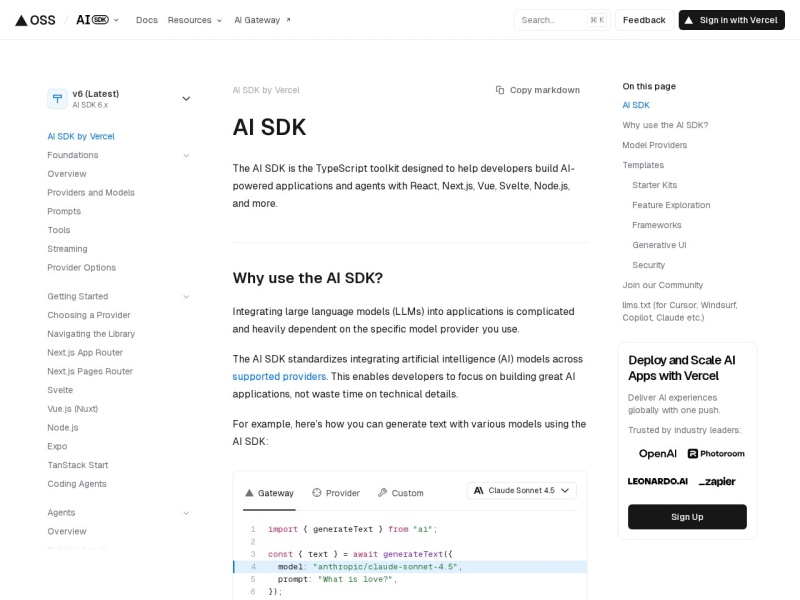Open the AI Gateway external link
The height and width of the screenshot is (600, 800).
(262, 20)
